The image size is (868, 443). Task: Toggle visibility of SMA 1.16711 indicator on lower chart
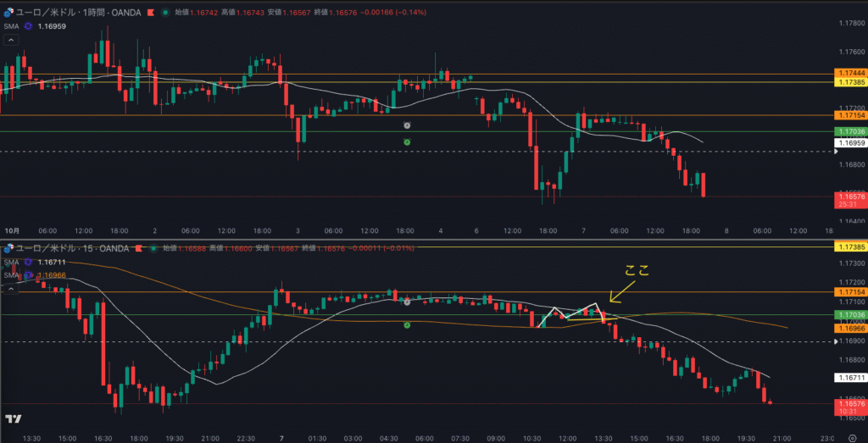[28, 262]
